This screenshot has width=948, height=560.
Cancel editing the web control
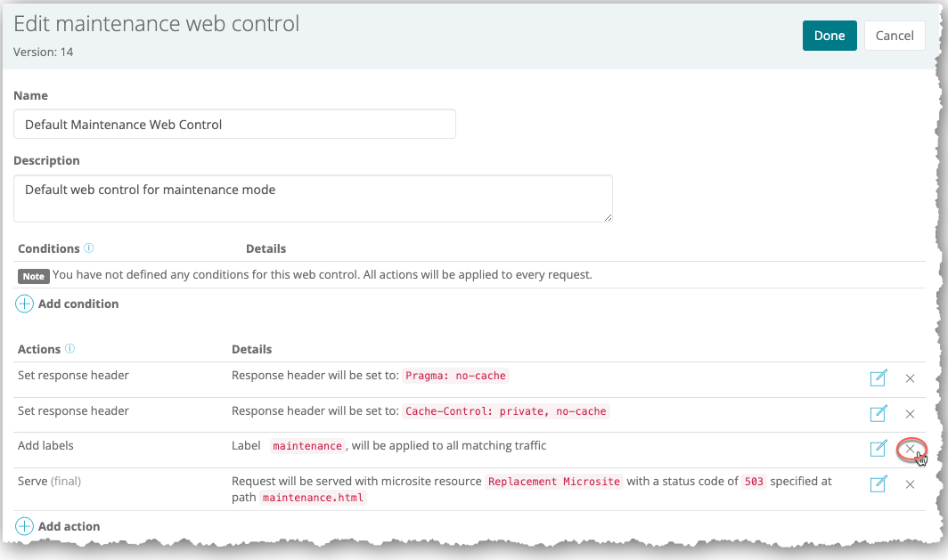click(895, 36)
